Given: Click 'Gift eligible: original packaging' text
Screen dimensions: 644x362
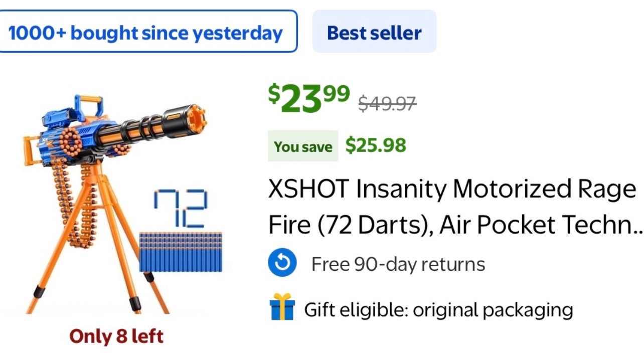Looking at the screenshot, I should pos(438,309).
